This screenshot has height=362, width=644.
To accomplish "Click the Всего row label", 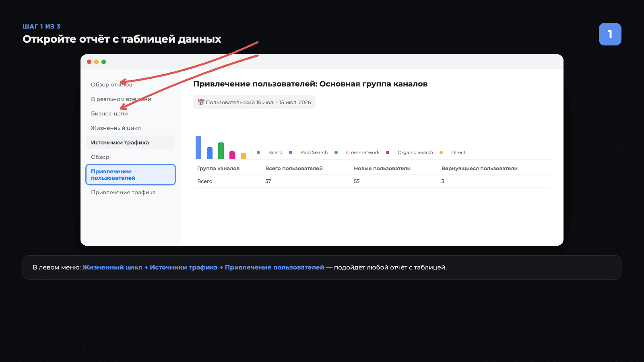I will pos(204,181).
